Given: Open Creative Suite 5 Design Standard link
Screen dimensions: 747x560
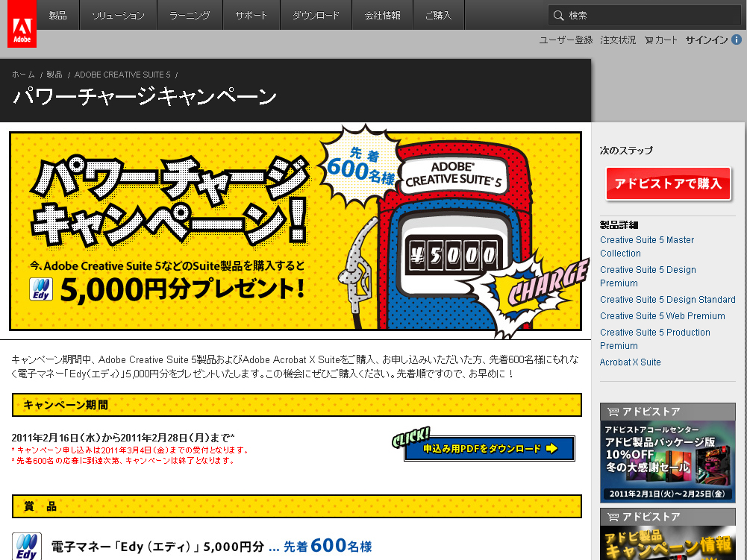Looking at the screenshot, I should [667, 300].
